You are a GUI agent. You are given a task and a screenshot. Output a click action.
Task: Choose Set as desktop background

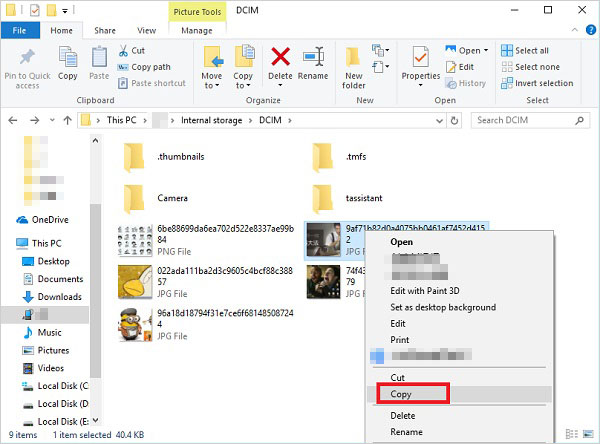pyautogui.click(x=459, y=307)
